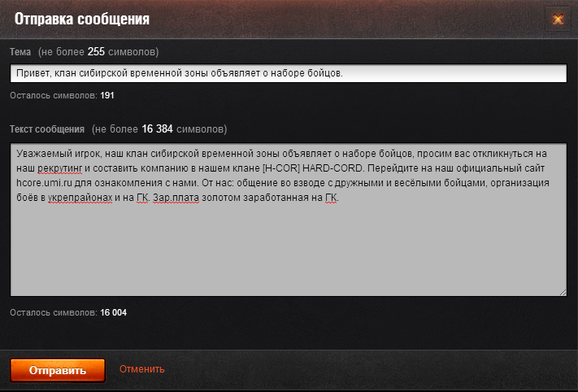Viewport: 578px width, 392px height.
Task: Click the Текст сообщения label
Action: [47, 129]
